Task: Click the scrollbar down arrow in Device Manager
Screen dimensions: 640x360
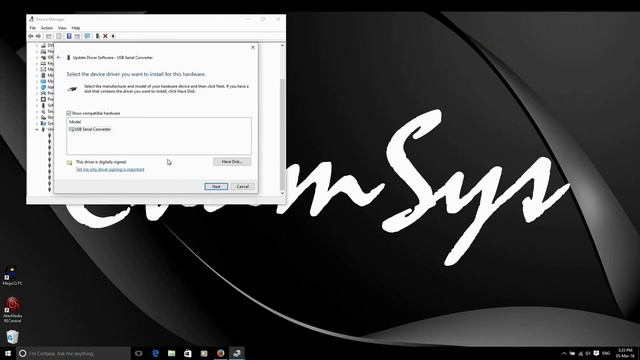Action: (282, 193)
